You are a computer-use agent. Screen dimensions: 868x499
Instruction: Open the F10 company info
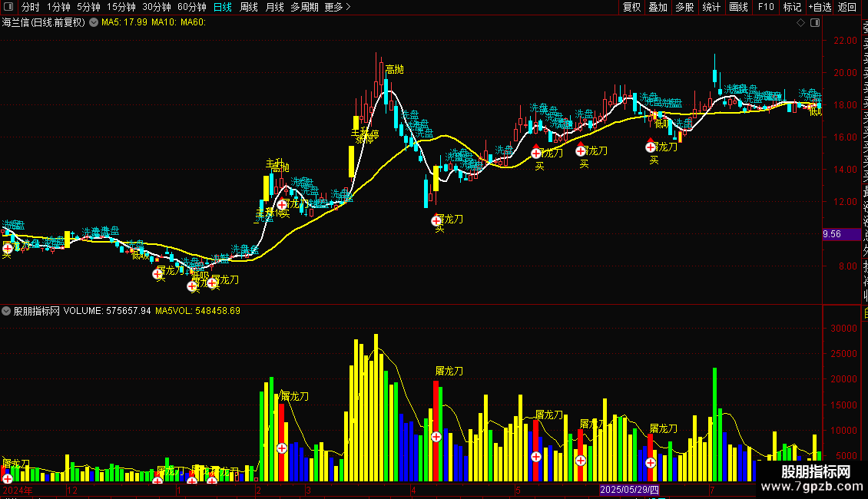pos(766,7)
